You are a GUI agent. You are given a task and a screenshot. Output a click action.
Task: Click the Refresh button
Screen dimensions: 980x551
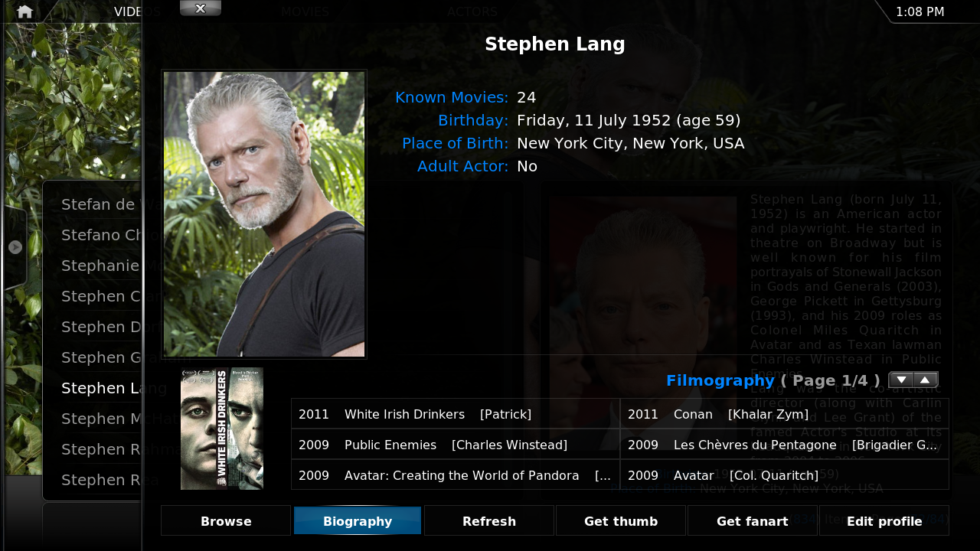pos(489,521)
